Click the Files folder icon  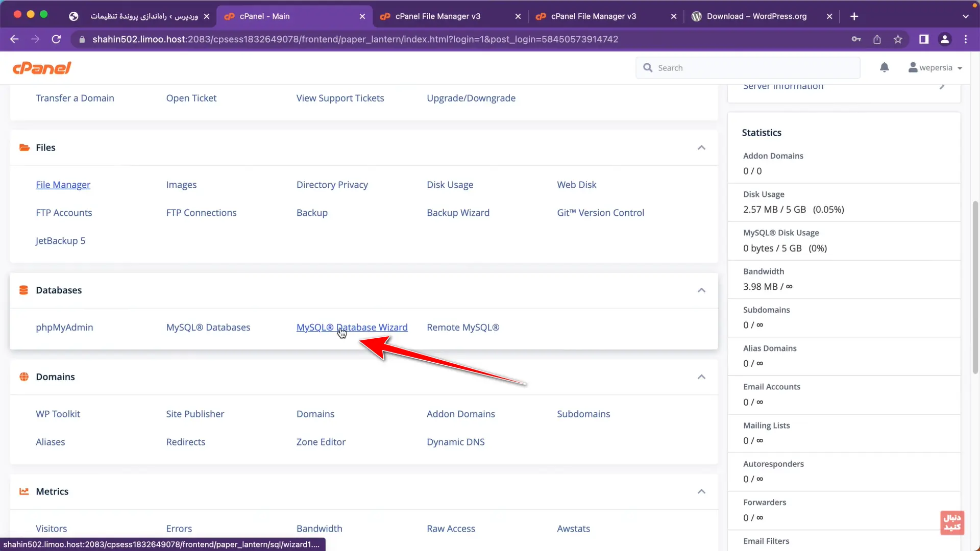pyautogui.click(x=24, y=147)
